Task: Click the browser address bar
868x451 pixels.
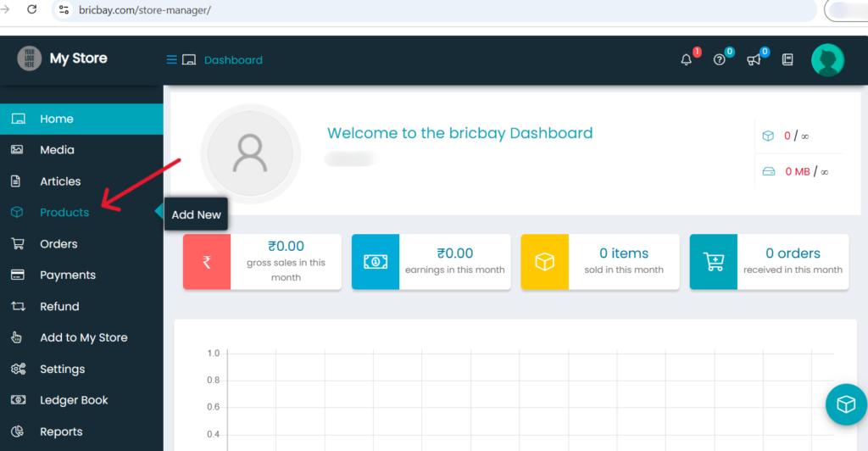Action: 424,10
